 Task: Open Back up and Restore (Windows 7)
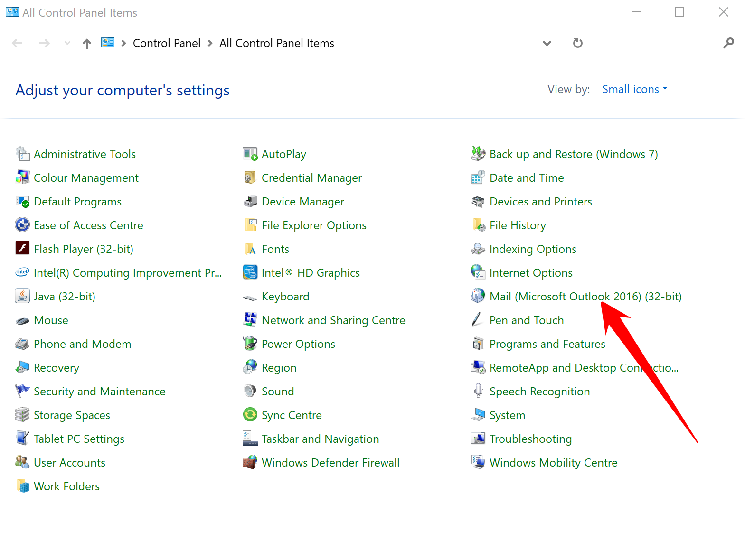574,154
